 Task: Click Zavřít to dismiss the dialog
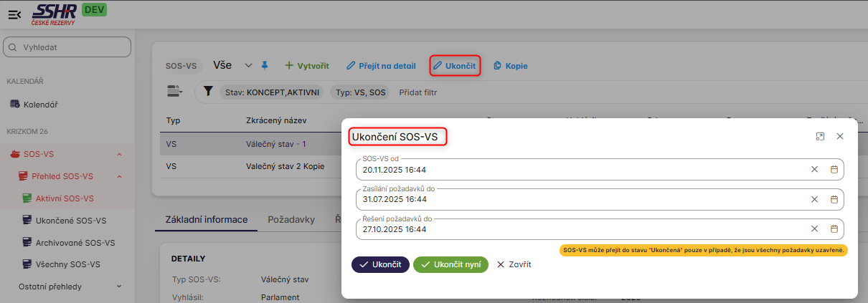pyautogui.click(x=514, y=264)
